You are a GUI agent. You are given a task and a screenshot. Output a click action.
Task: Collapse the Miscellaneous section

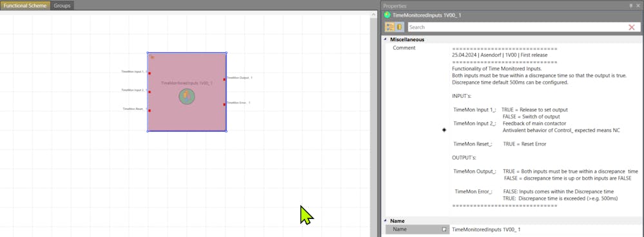click(x=385, y=39)
